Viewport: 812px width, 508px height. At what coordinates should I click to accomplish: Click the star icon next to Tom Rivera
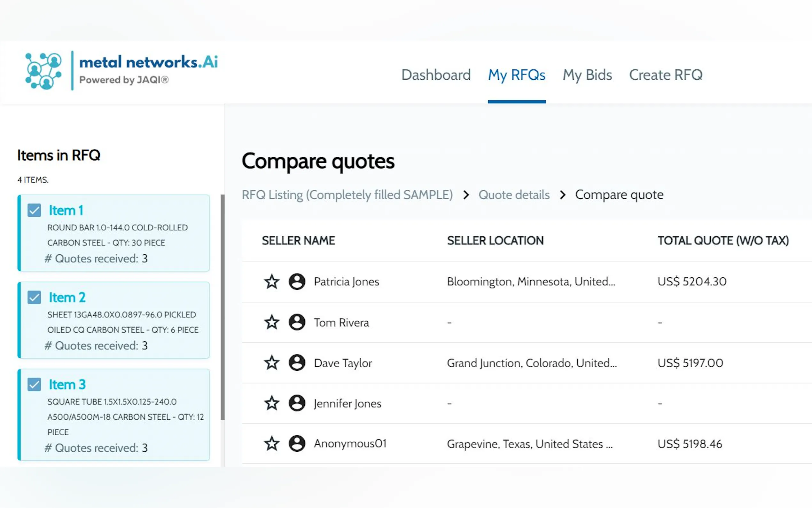(x=271, y=322)
